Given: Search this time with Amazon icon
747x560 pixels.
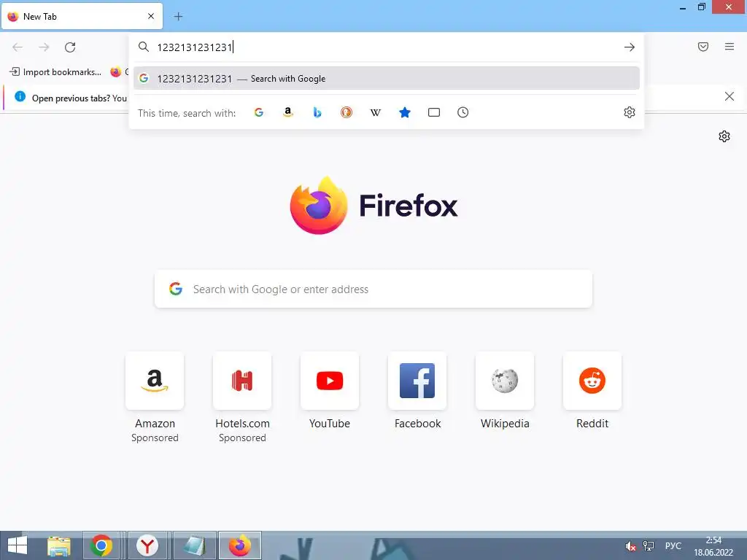Looking at the screenshot, I should (x=287, y=112).
